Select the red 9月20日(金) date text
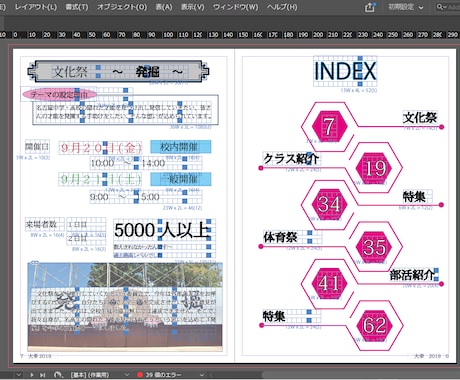This screenshot has height=380, width=460. (101, 148)
